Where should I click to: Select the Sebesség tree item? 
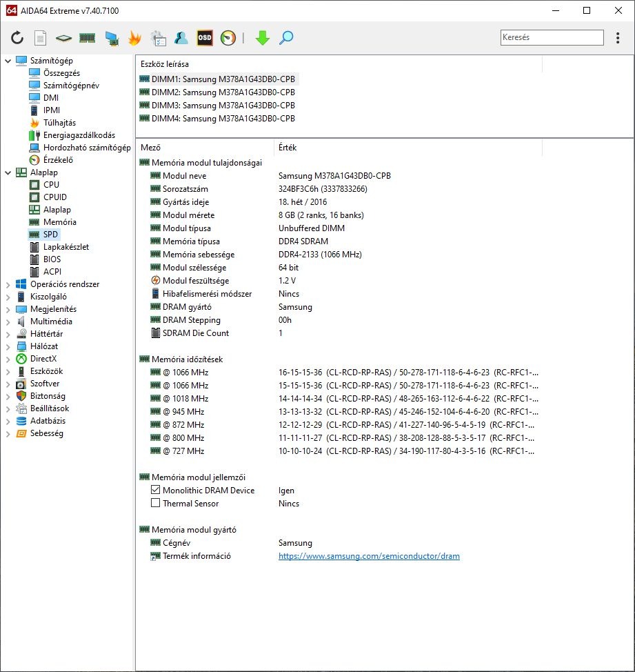pos(47,433)
